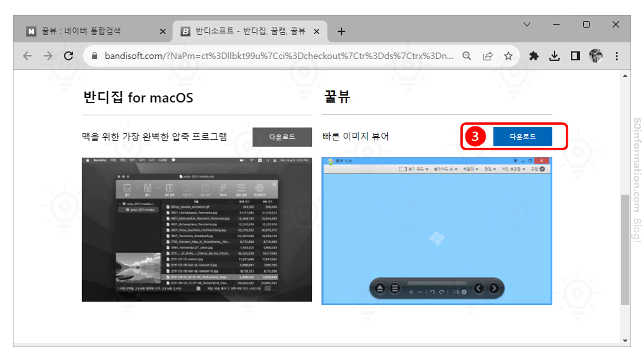Open the 반디집 for macOS heading
This screenshot has height=362, width=644.
click(137, 97)
